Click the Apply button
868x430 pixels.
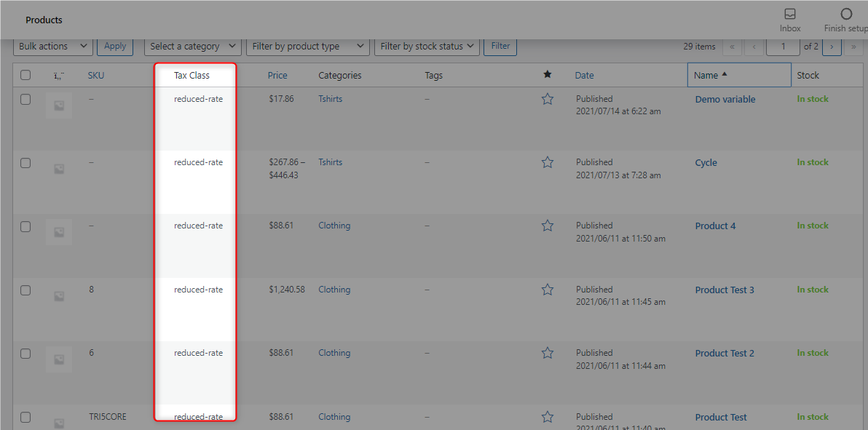tap(115, 47)
